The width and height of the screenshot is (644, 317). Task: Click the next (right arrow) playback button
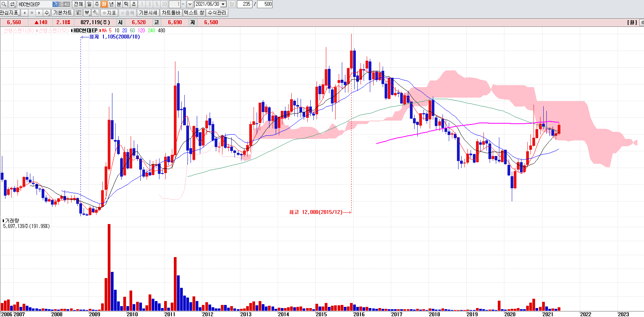pyautogui.click(x=39, y=13)
